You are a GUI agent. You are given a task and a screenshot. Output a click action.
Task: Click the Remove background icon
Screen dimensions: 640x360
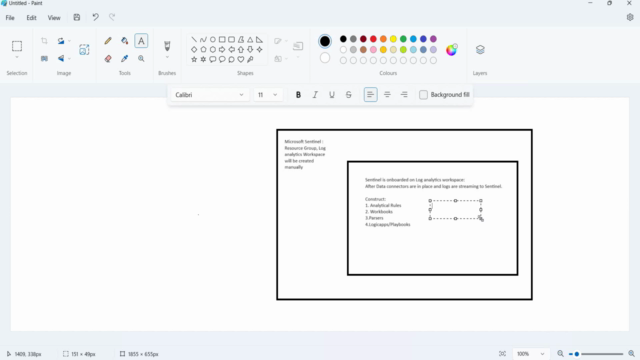click(84, 50)
